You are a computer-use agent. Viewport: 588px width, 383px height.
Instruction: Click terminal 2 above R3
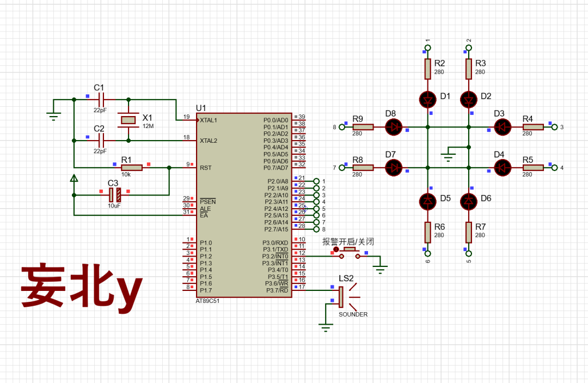pyautogui.click(x=468, y=48)
